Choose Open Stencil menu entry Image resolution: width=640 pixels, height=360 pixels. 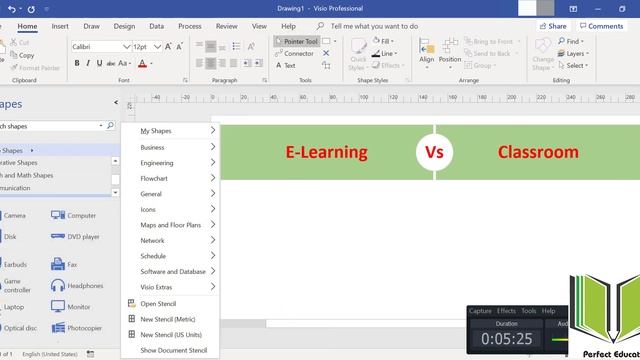tap(171, 303)
